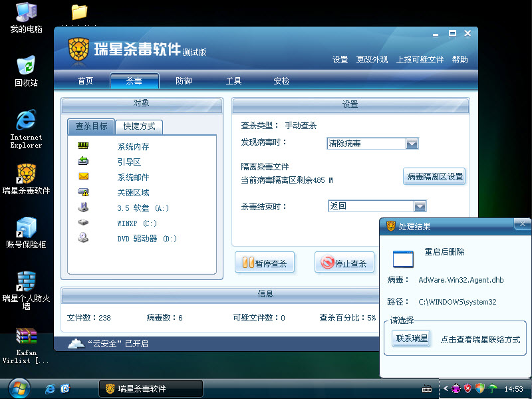Select the WINXP C: drive icon
Image resolution: width=532 pixels, height=399 pixels.
[83, 222]
